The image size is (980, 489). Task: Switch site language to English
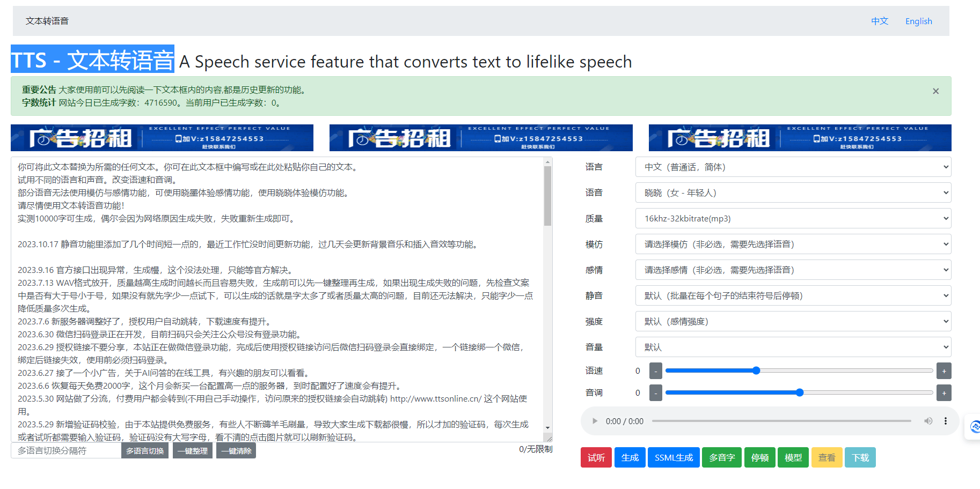pos(918,21)
